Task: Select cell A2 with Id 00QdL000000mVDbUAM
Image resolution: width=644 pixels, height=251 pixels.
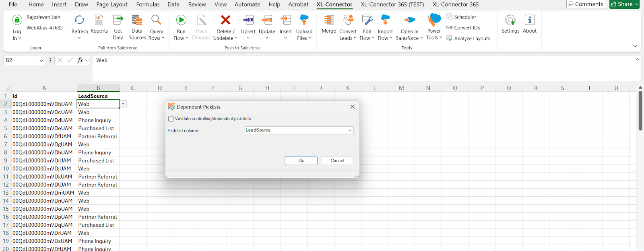Action: [44, 104]
